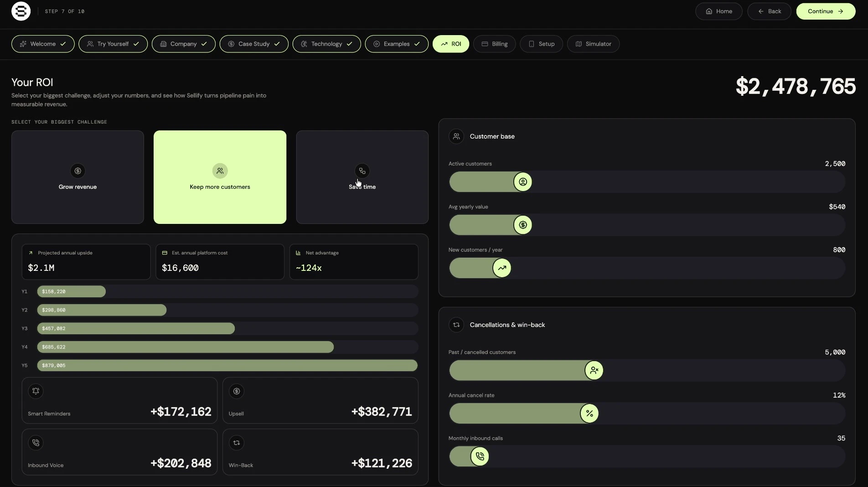Open the Case Study step tab
868x487 pixels.
click(x=254, y=44)
